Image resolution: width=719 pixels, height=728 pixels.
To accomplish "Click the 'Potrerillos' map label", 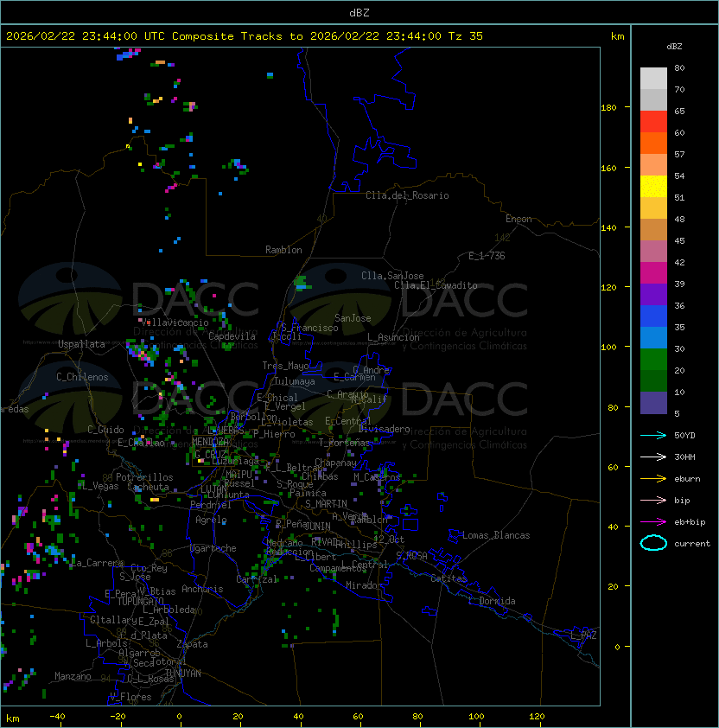I will (144, 477).
